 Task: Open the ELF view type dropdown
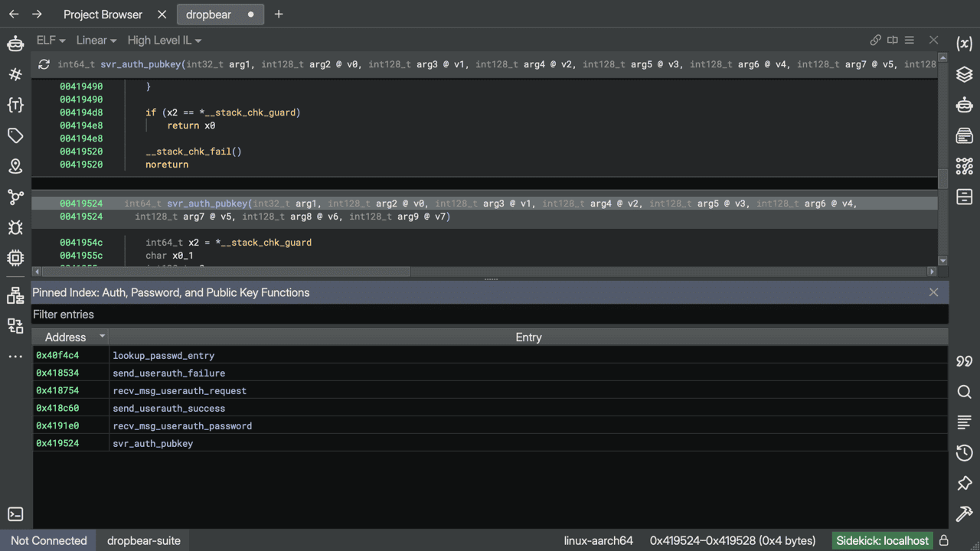(x=51, y=41)
